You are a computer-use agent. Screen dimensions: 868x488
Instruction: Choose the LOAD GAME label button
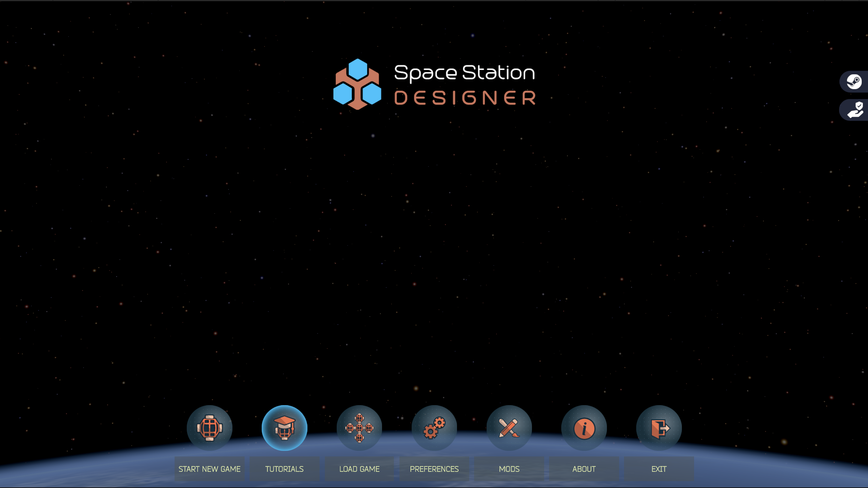pyautogui.click(x=359, y=469)
